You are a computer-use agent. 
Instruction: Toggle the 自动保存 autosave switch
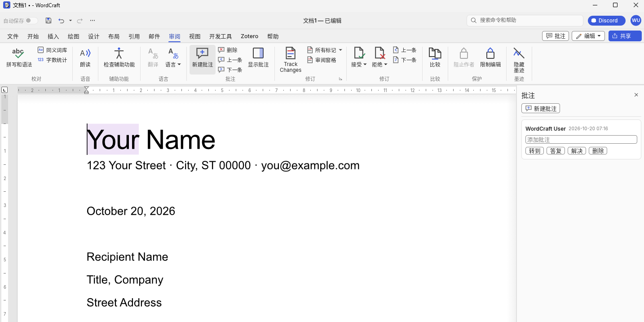pos(31,21)
